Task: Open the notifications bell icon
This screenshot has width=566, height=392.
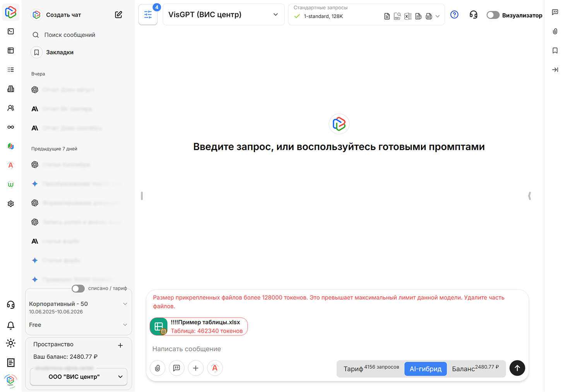Action: (10, 325)
